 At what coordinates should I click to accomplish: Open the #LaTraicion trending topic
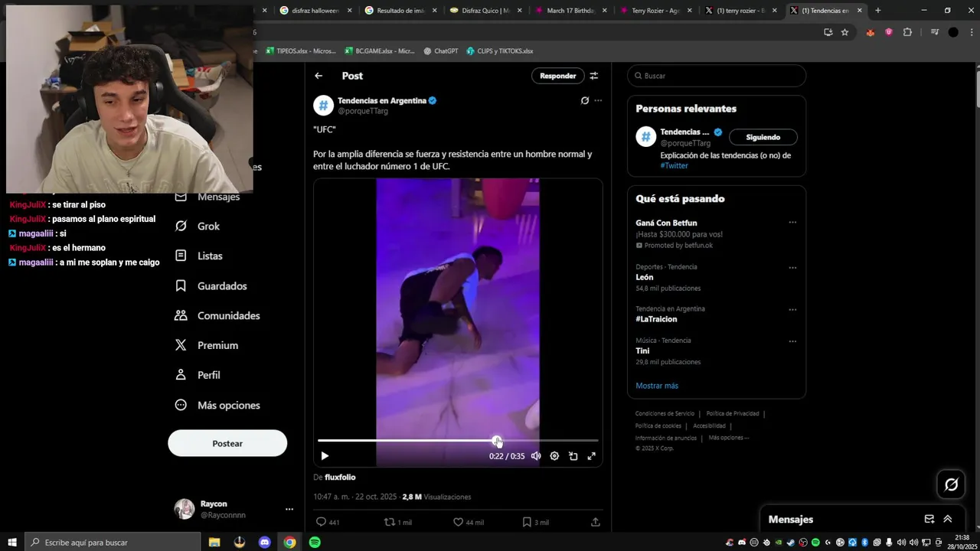point(656,319)
